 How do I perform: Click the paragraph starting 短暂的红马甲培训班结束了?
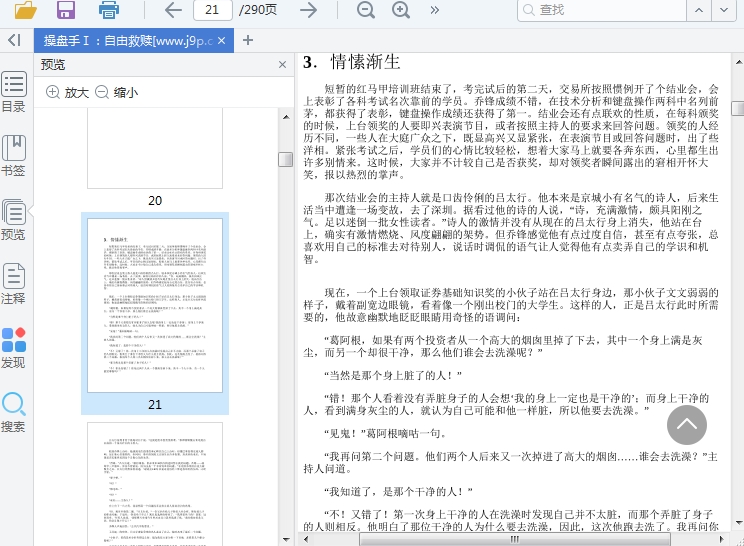pyautogui.click(x=511, y=132)
